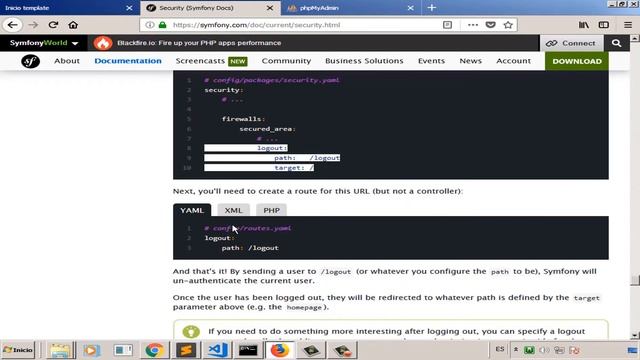Select the YAML code tab
Viewport: 640px width, 360px height.
coord(192,210)
